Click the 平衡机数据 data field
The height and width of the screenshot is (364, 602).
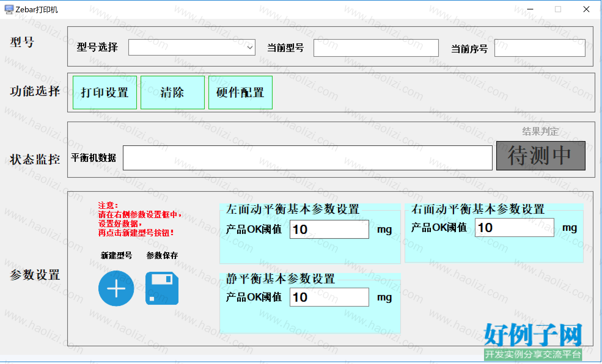tap(307, 158)
